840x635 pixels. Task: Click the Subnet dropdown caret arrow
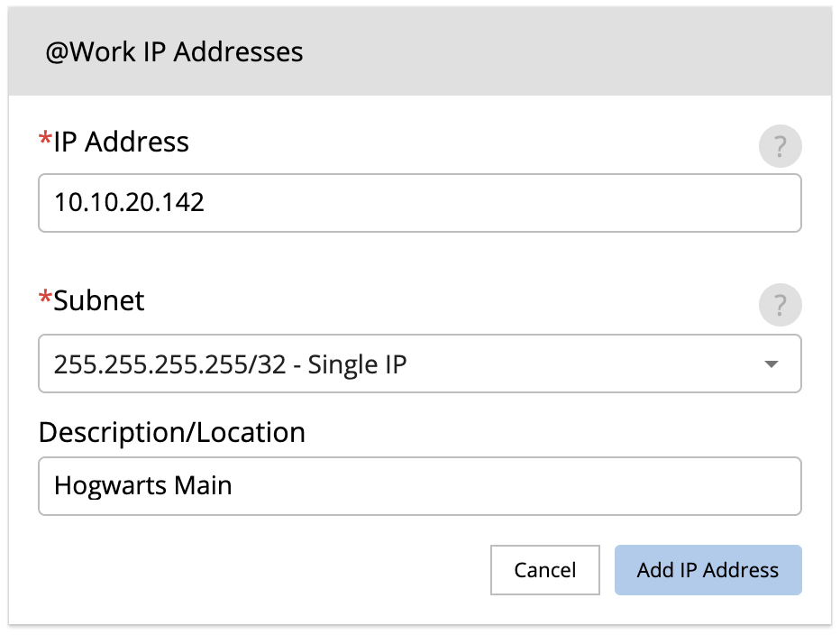pos(771,364)
